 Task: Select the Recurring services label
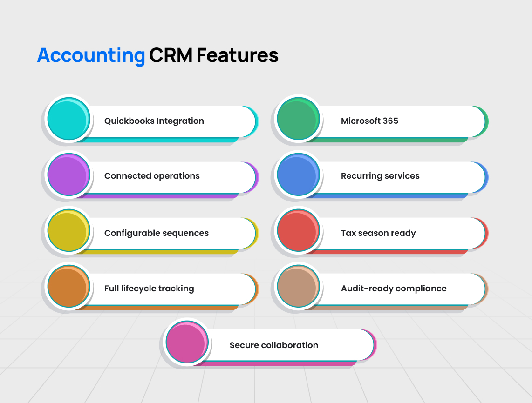380,176
